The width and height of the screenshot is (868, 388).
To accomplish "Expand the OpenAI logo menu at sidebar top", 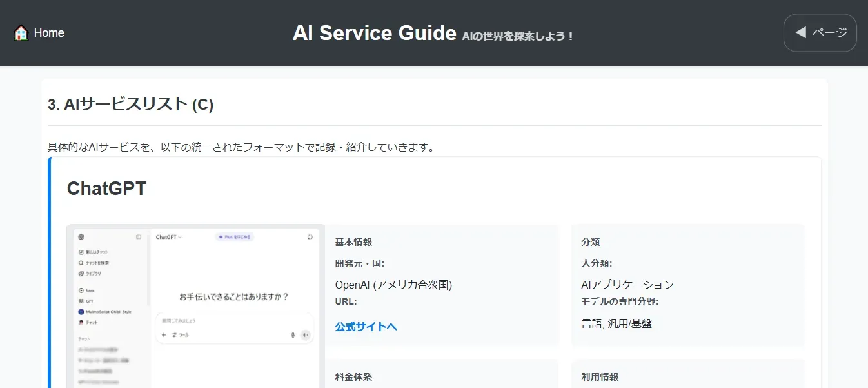I will 81,238.
